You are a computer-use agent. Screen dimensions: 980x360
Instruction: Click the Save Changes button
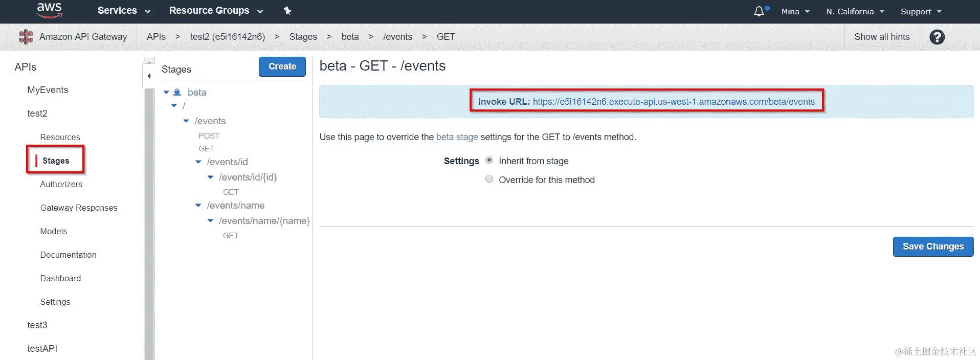tap(932, 246)
